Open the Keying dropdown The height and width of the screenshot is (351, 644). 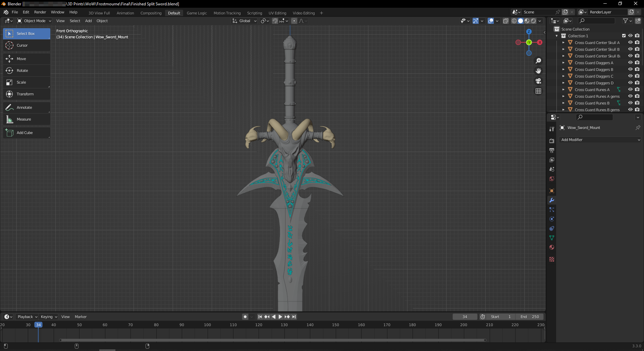(x=49, y=317)
